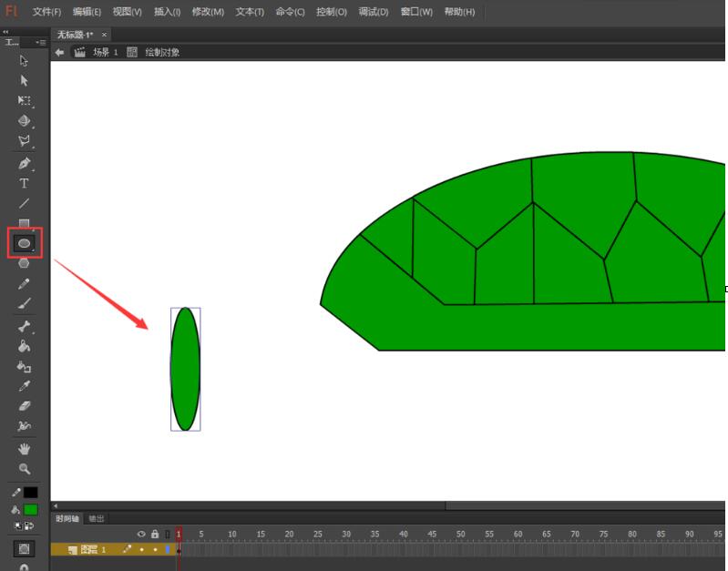
Task: Select the Paint Bucket tool
Action: click(x=24, y=347)
